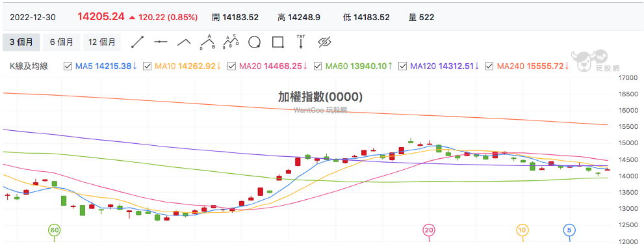644x248 pixels.
Task: Click the MA20 14468.25 value label
Action: click(x=274, y=66)
